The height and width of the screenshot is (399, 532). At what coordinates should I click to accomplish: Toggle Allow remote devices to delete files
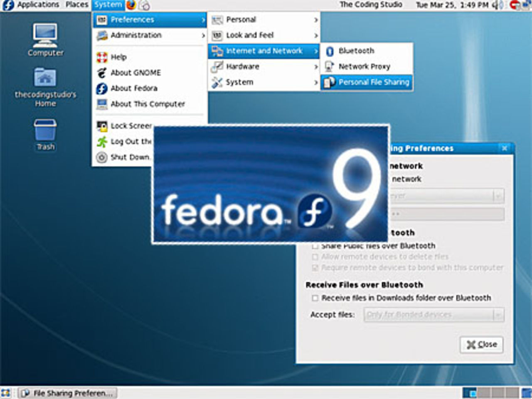coord(315,257)
